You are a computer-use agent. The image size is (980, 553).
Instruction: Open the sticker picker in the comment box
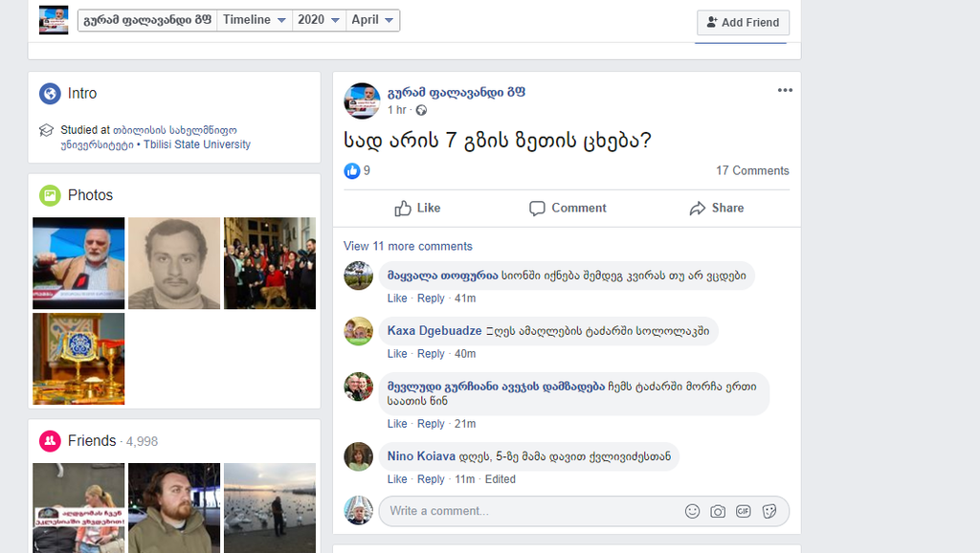click(x=768, y=512)
